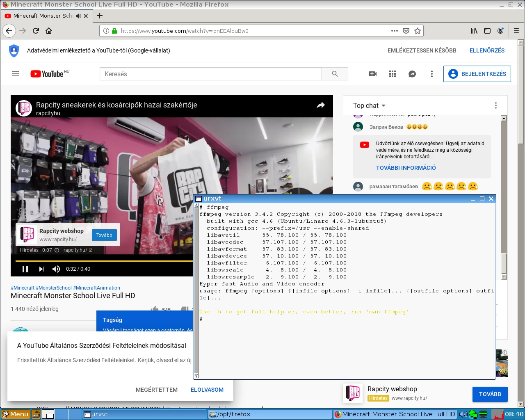Pause the video playback
525x420 pixels.
(x=25, y=269)
